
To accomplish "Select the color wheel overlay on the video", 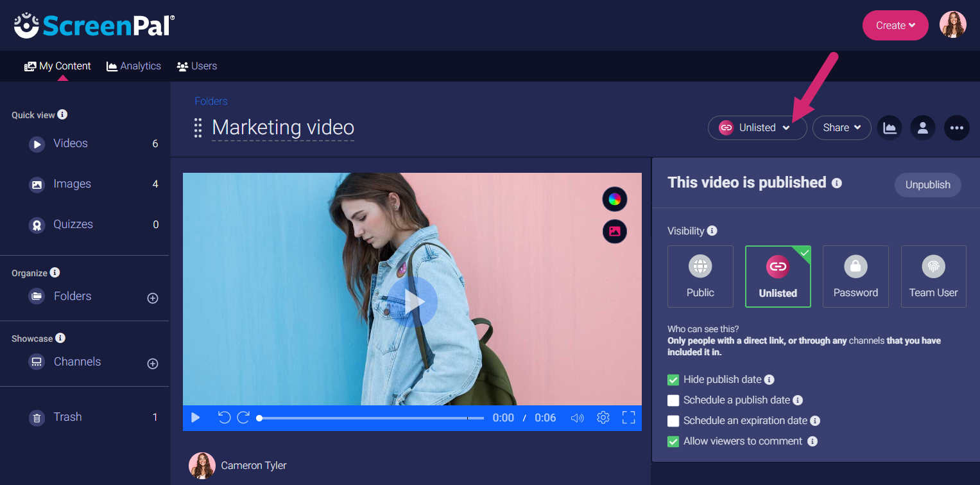I will (614, 198).
